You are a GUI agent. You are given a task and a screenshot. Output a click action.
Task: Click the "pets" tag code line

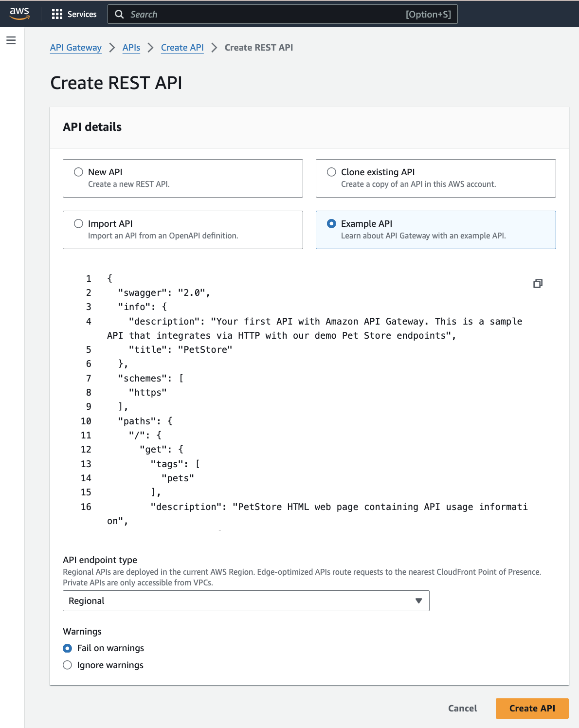tap(178, 478)
